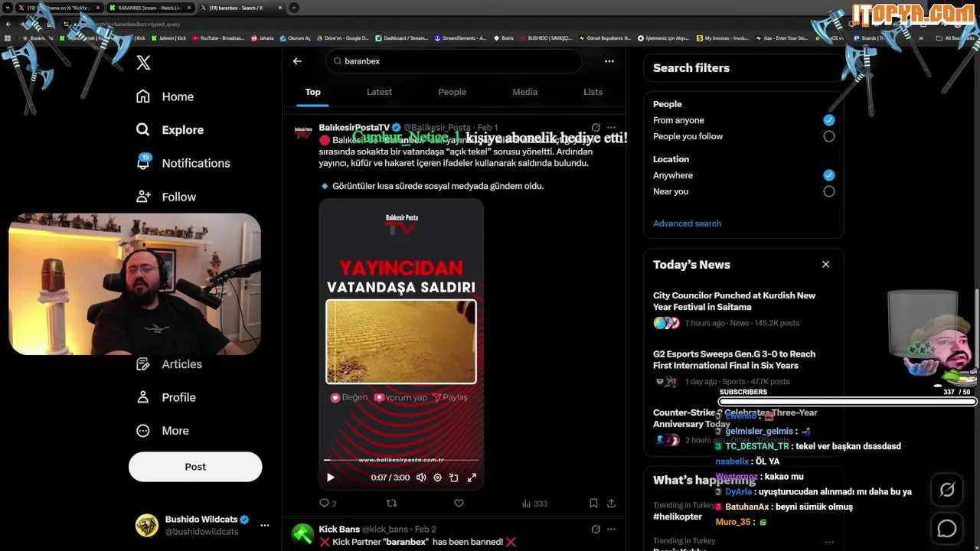980x551 pixels.
Task: Bookmark the BalıkesirPostaTV post
Action: coord(593,504)
